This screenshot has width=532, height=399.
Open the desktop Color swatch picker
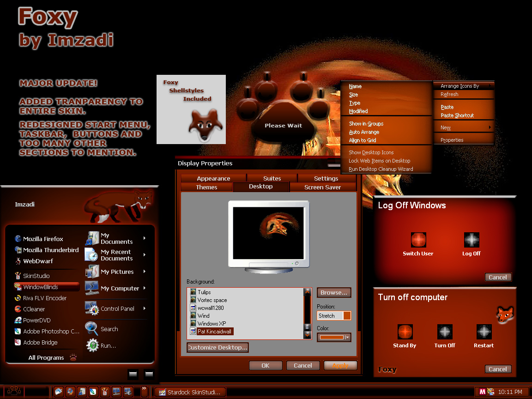click(334, 337)
